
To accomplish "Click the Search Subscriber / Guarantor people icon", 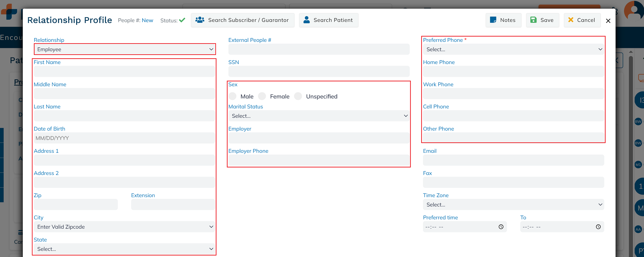I will 200,20.
